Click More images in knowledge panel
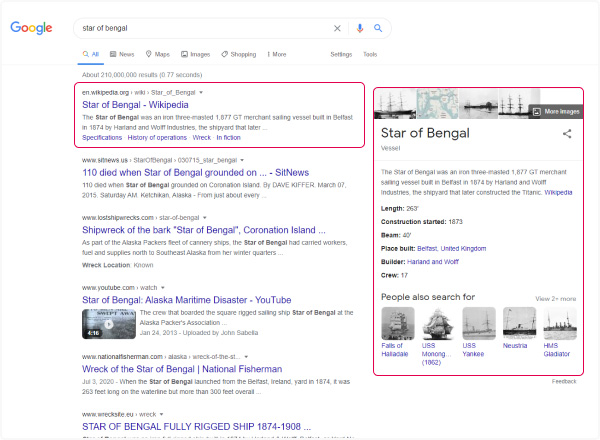The width and height of the screenshot is (600, 440). pos(556,112)
